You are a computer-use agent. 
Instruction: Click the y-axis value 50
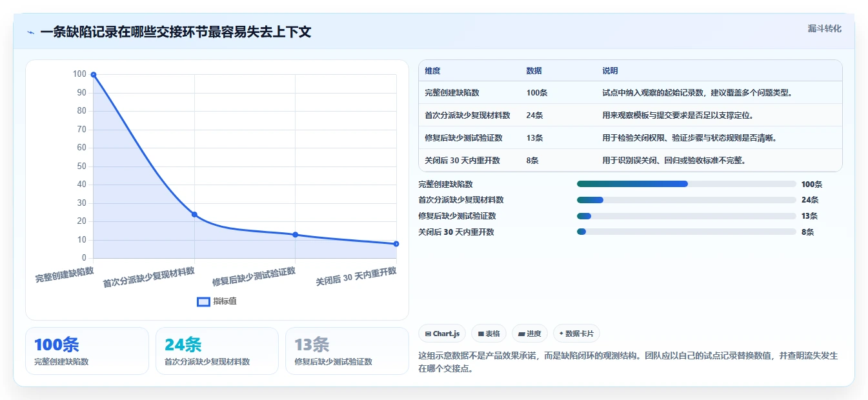pos(81,166)
